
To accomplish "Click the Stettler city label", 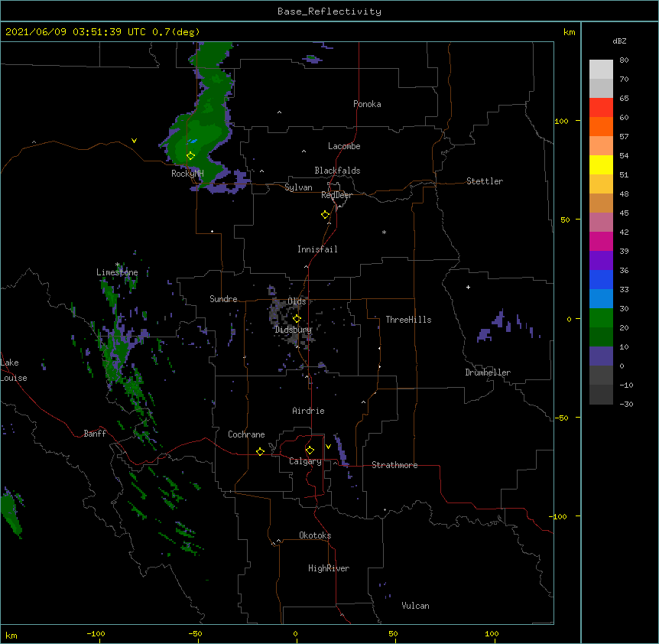I will coord(485,181).
